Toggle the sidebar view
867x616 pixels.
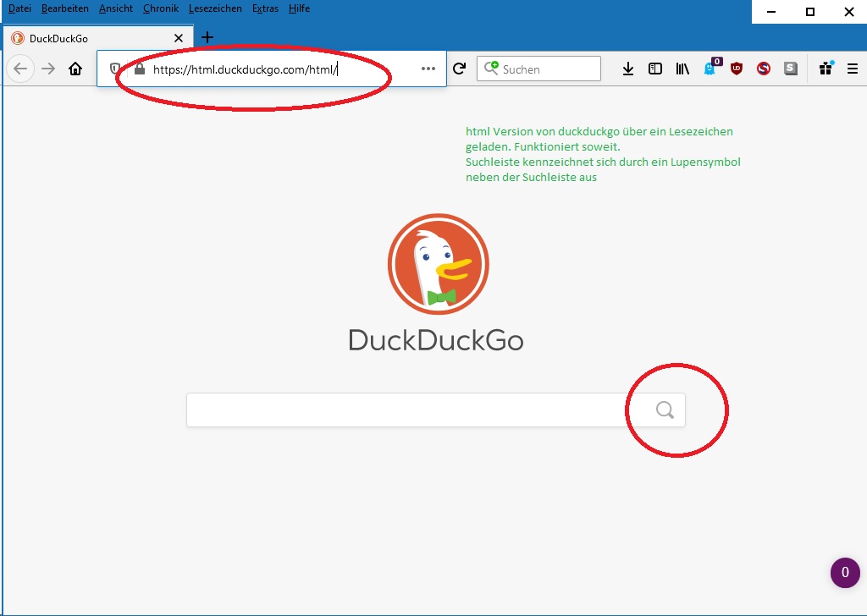(655, 69)
